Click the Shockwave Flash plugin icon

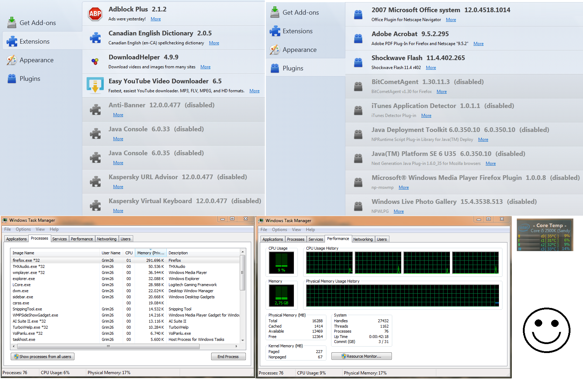click(x=358, y=63)
